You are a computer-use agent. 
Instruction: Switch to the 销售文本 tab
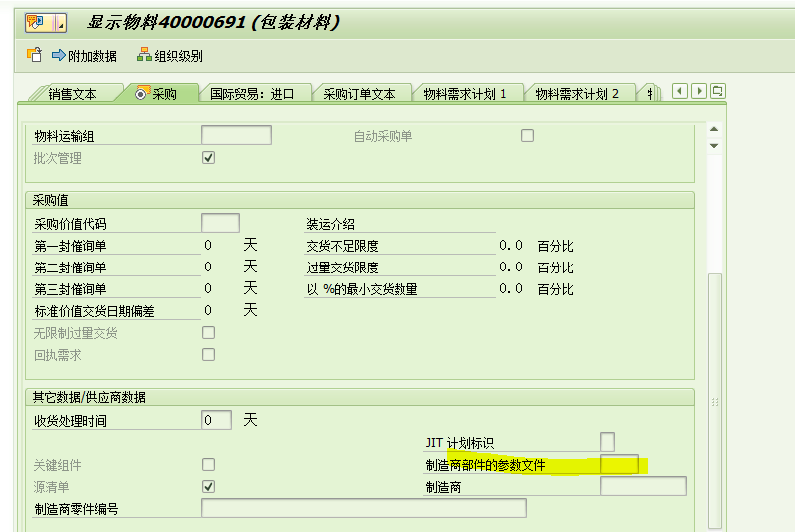point(72,94)
